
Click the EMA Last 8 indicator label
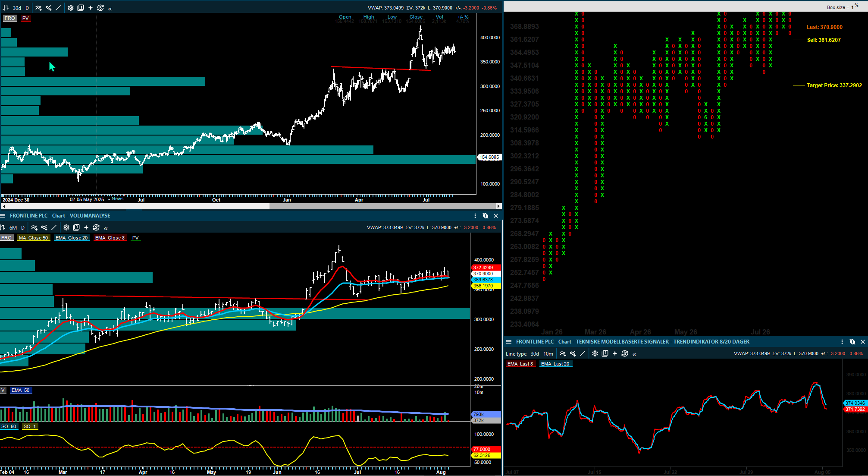pyautogui.click(x=520, y=364)
